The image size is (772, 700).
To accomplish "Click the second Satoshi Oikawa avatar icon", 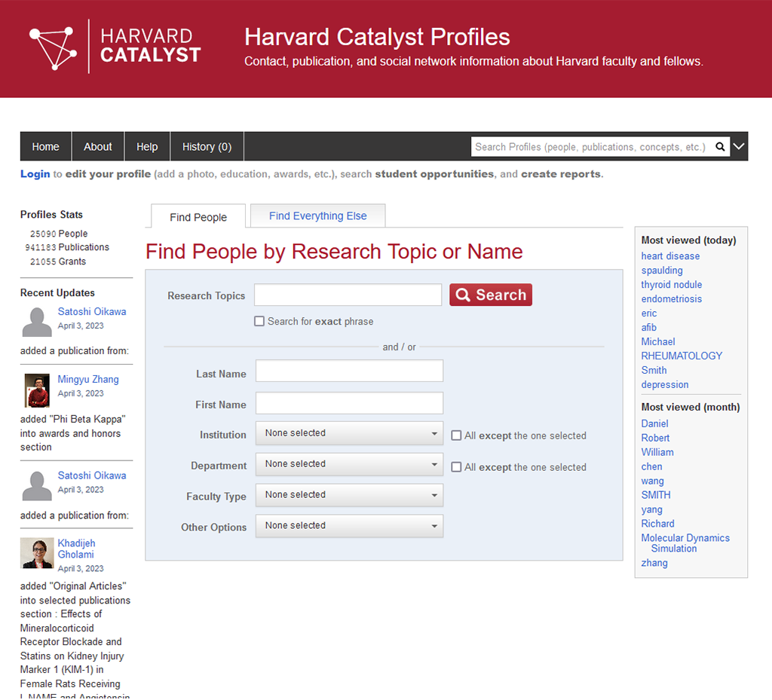I will click(35, 485).
